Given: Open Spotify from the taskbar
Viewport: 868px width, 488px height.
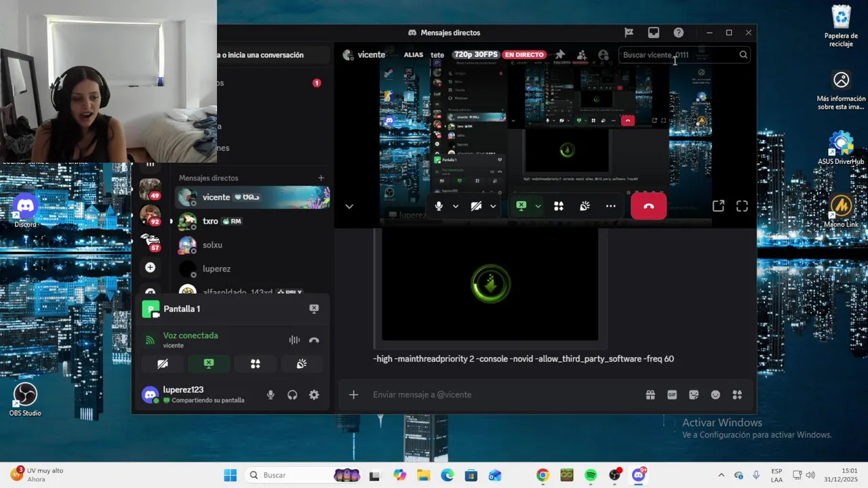Looking at the screenshot, I should pos(591,475).
